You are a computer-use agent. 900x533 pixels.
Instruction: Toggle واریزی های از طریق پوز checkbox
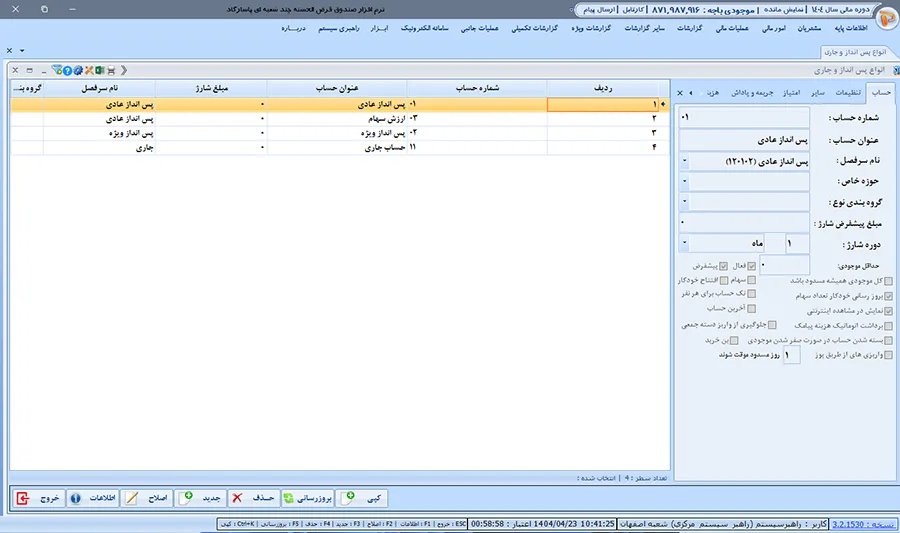(889, 355)
